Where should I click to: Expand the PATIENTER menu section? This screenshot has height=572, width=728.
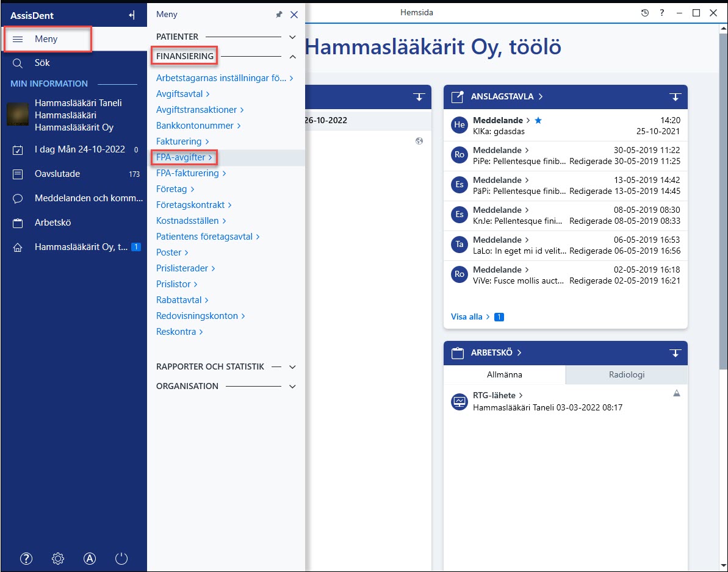point(292,37)
